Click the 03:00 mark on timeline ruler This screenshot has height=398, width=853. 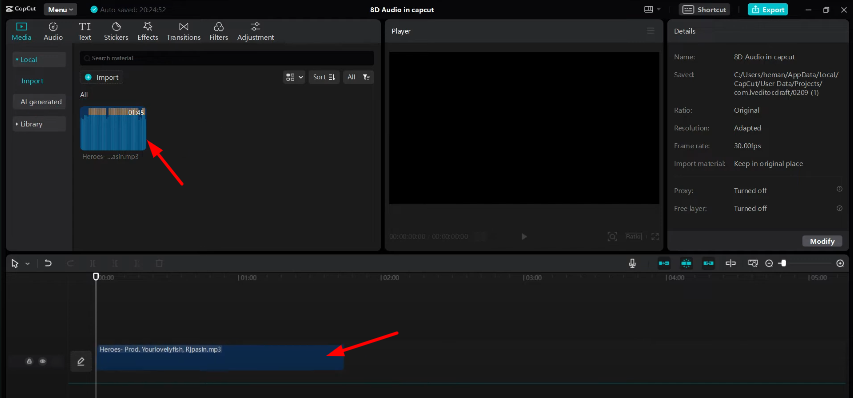[x=532, y=277]
